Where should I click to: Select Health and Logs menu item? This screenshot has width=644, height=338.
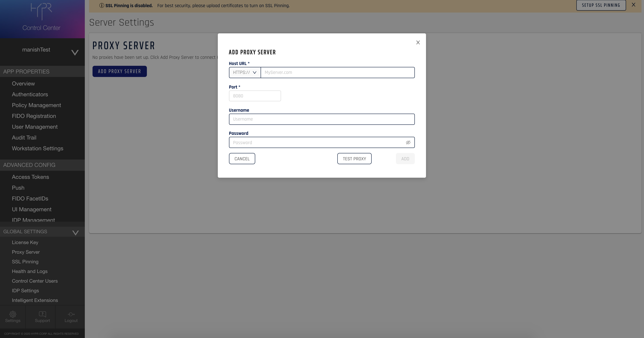pos(29,271)
